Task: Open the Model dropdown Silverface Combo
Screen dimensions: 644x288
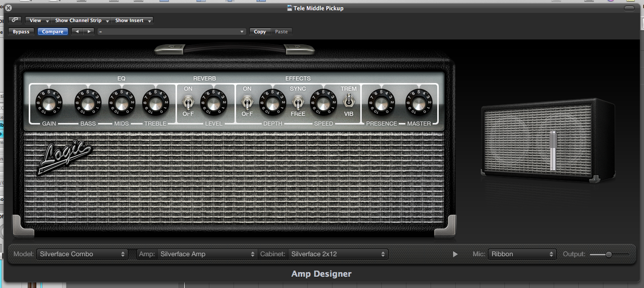Action: point(82,254)
